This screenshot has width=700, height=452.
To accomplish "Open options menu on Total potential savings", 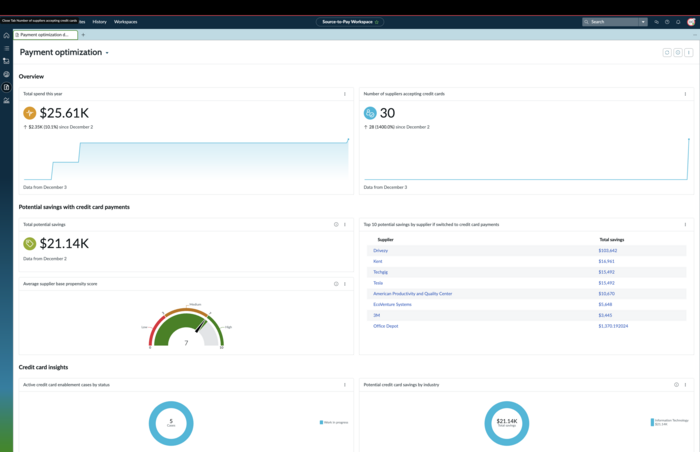I will 345,225.
